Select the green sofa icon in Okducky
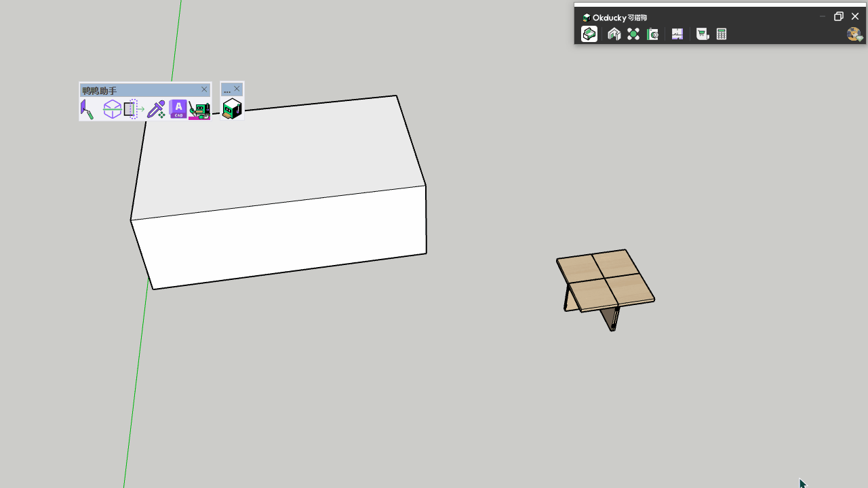 [x=589, y=34]
